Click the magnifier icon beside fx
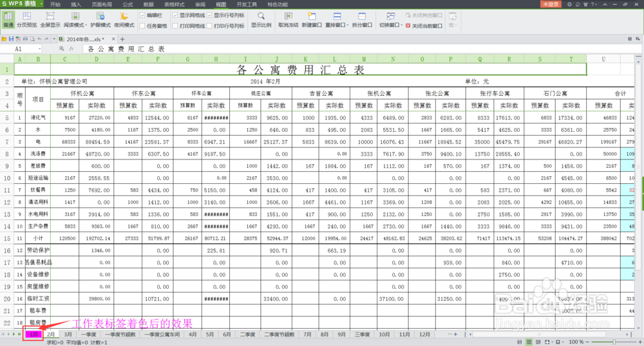 click(62, 49)
